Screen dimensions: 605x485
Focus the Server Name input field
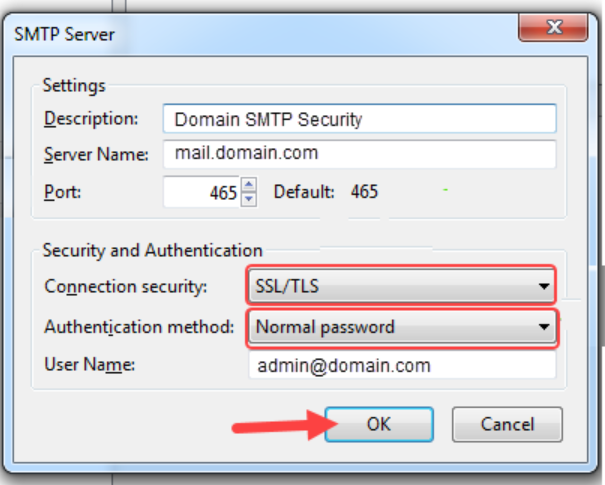(358, 155)
